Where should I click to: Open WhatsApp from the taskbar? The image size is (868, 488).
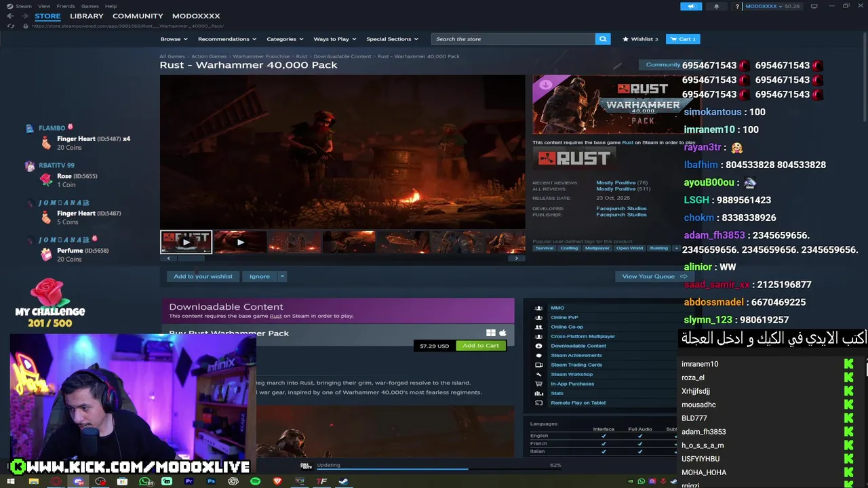pos(144,481)
